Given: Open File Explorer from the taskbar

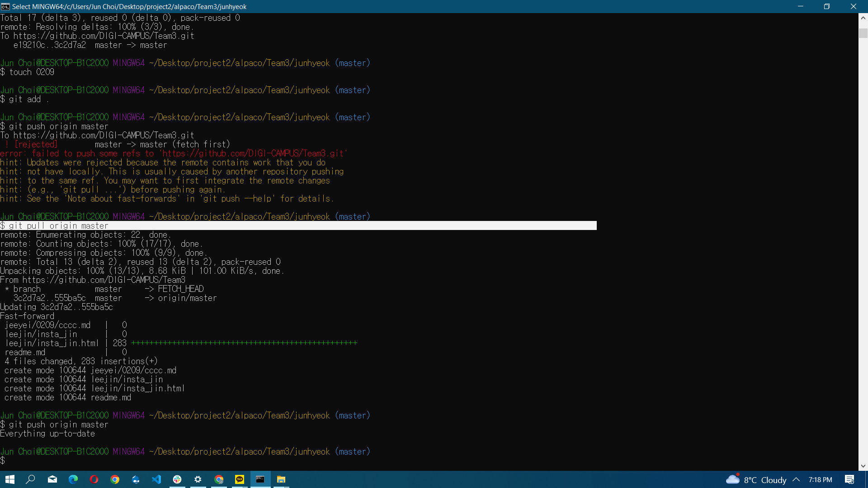Looking at the screenshot, I should 281,479.
